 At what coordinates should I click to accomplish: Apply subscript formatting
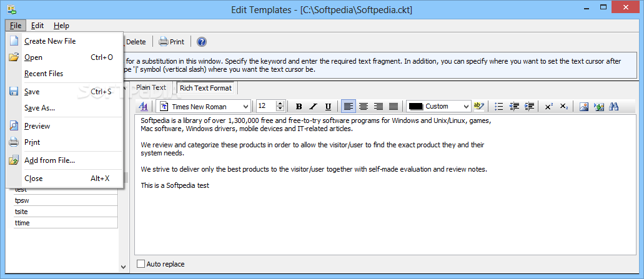point(564,107)
